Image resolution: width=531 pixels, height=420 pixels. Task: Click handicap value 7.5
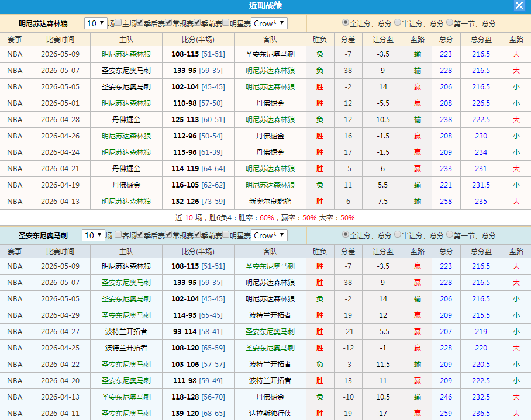pos(382,201)
